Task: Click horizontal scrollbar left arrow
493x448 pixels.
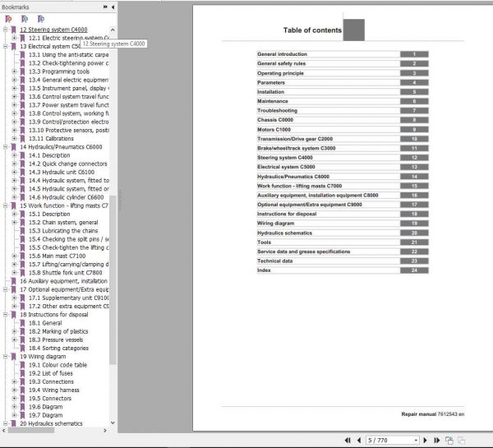Action: tap(4, 431)
